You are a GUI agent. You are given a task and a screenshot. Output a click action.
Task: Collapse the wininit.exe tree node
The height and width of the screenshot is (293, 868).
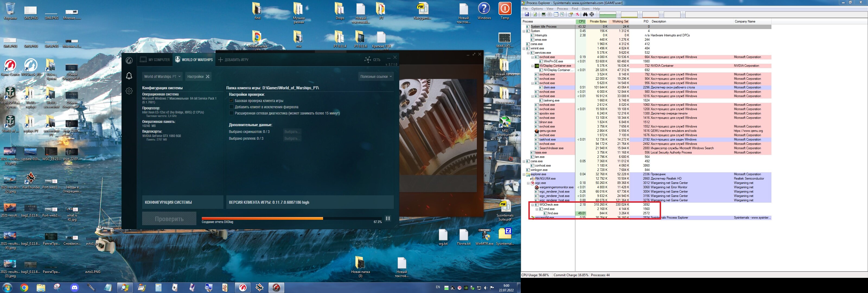click(524, 48)
